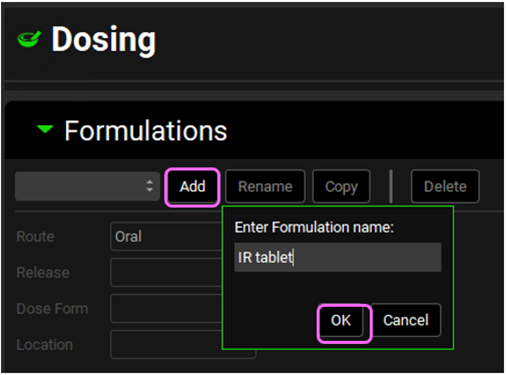Click the formulation selector up-down arrows
The image size is (507, 375).
[150, 186]
